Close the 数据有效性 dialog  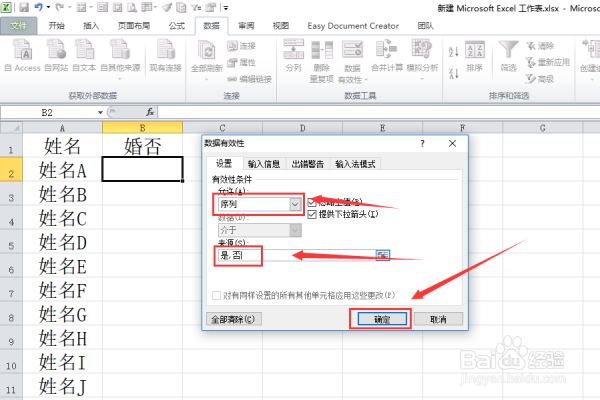coord(452,144)
